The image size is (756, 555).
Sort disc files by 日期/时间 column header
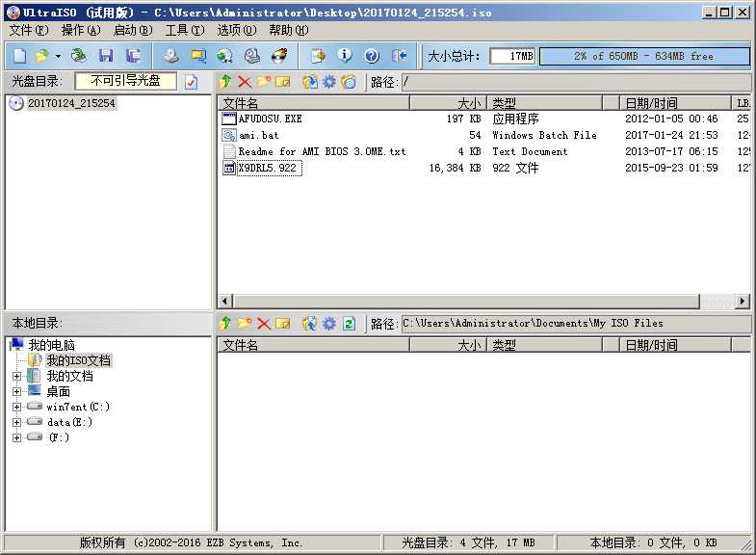[x=675, y=103]
